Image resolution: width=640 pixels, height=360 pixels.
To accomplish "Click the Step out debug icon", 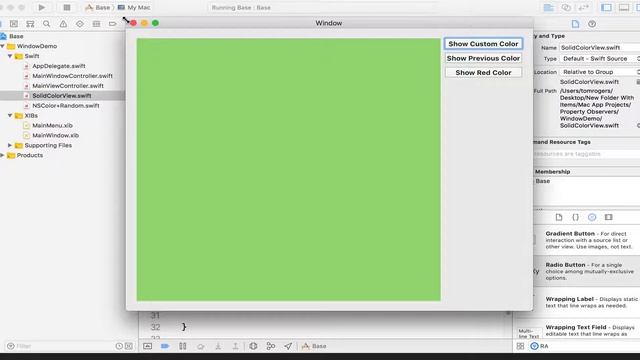I will click(x=236, y=346).
